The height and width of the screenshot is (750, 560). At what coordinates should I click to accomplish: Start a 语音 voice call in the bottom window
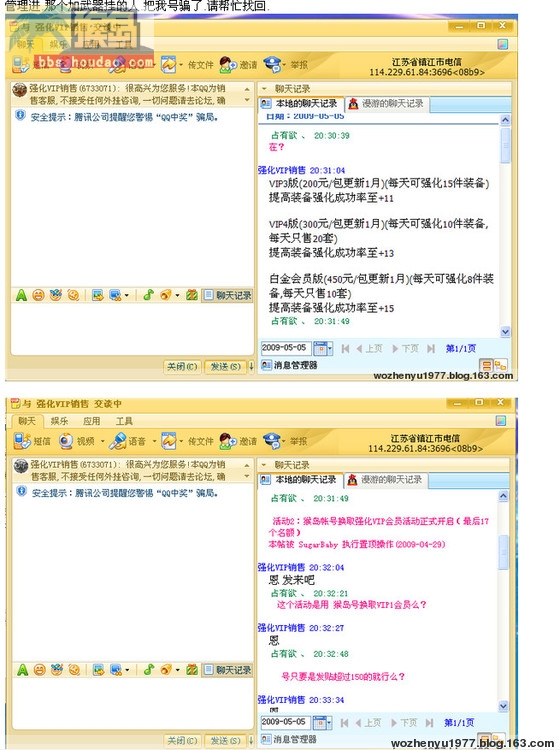point(117,441)
